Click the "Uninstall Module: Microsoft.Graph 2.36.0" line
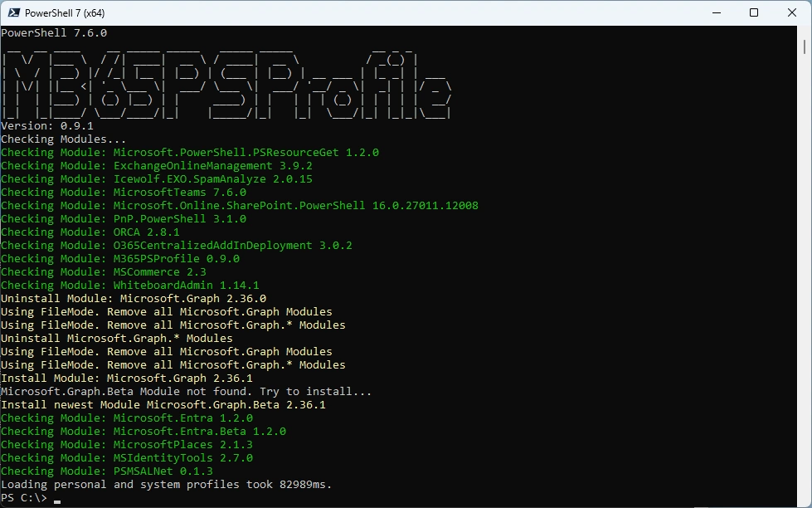 pos(133,299)
